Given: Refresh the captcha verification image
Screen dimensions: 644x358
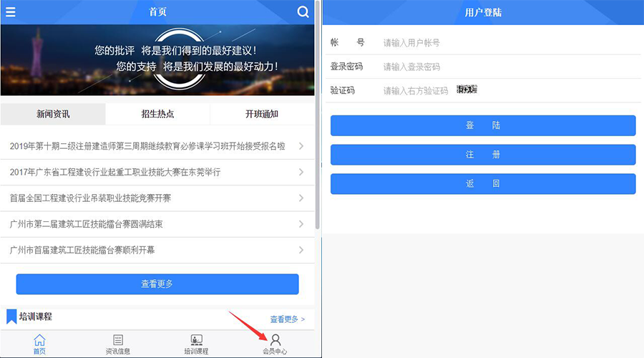Looking at the screenshot, I should click(467, 89).
